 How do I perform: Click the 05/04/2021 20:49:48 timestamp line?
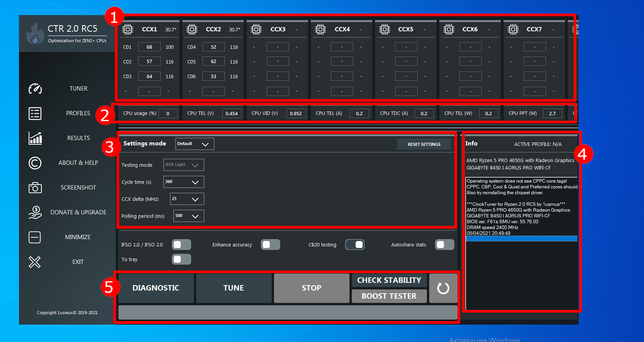(488, 233)
